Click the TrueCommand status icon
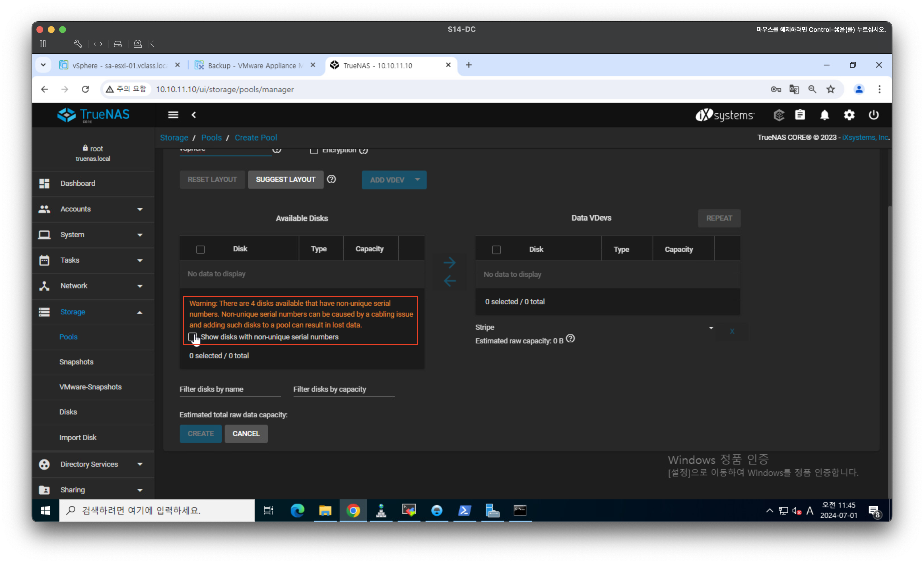 pos(779,115)
